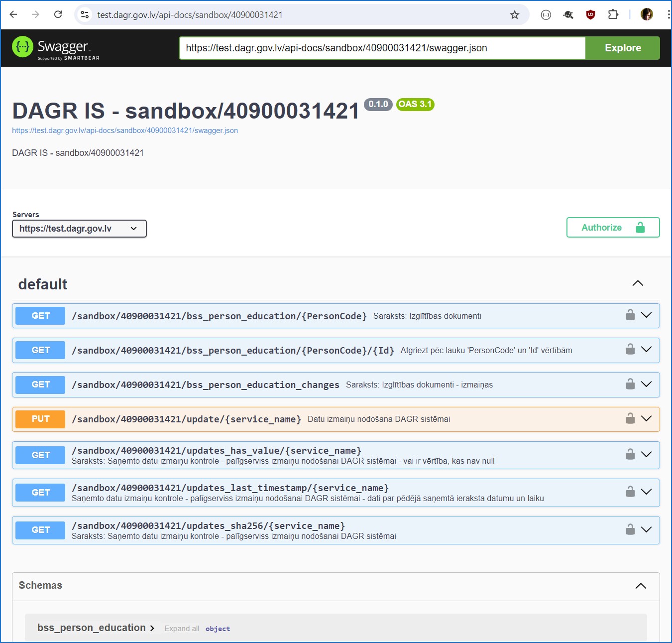Click the lock icon on updates_has_value row
The width and height of the screenshot is (672, 643).
[x=630, y=454]
